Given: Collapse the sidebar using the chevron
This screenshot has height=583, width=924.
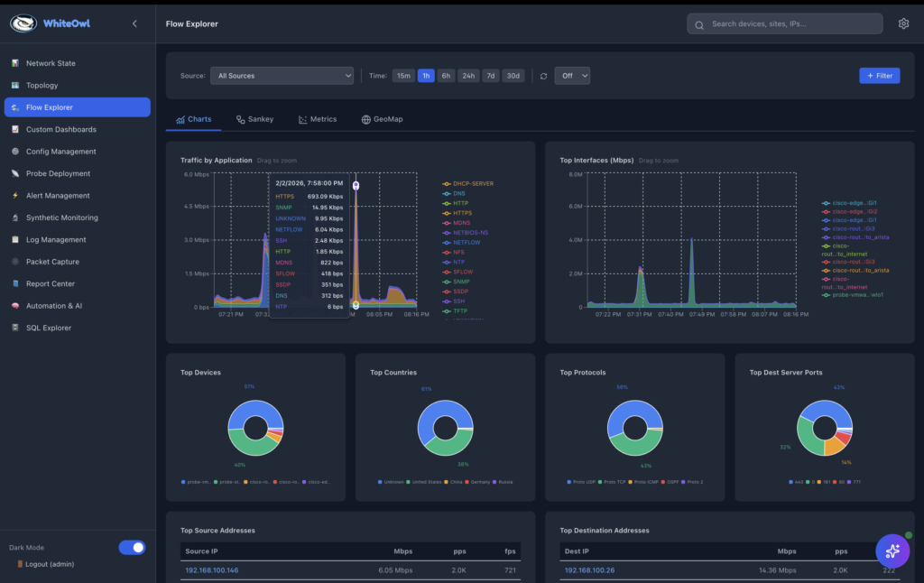Looking at the screenshot, I should click(x=134, y=23).
